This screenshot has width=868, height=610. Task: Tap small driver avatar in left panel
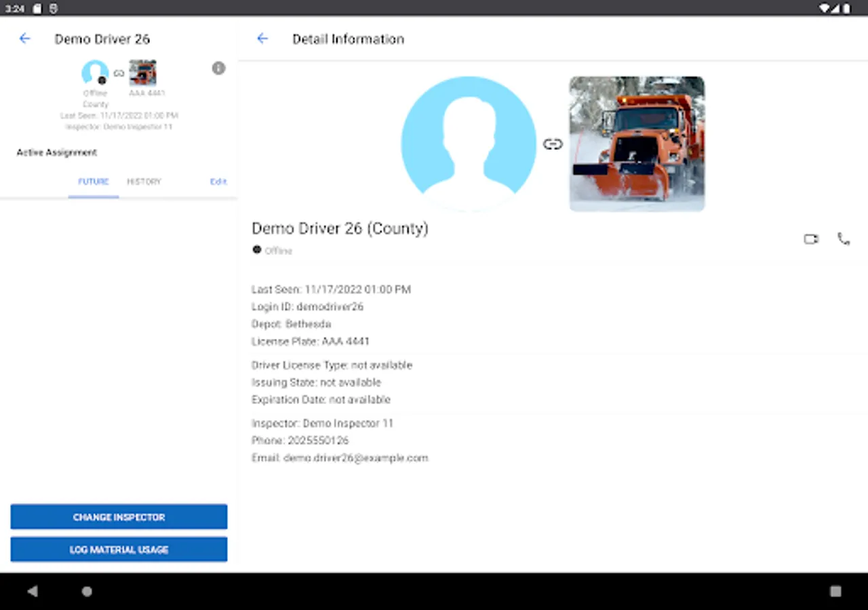pos(95,73)
